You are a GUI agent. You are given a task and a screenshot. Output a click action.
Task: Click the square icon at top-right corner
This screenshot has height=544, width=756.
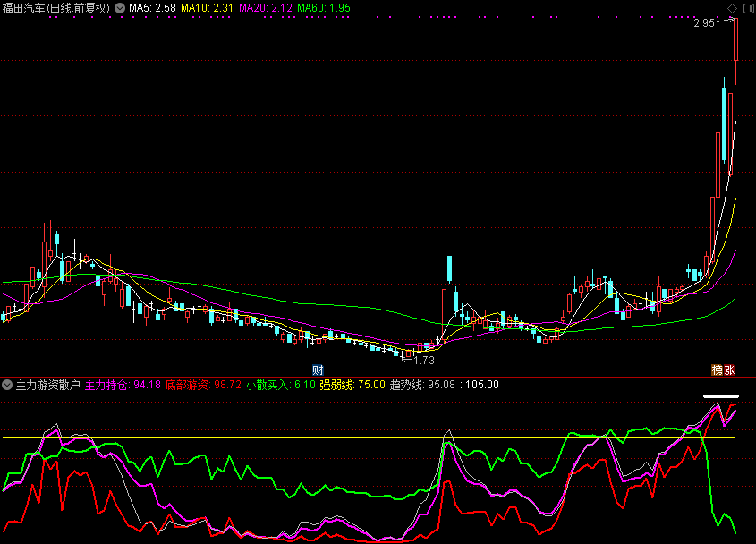(747, 7)
